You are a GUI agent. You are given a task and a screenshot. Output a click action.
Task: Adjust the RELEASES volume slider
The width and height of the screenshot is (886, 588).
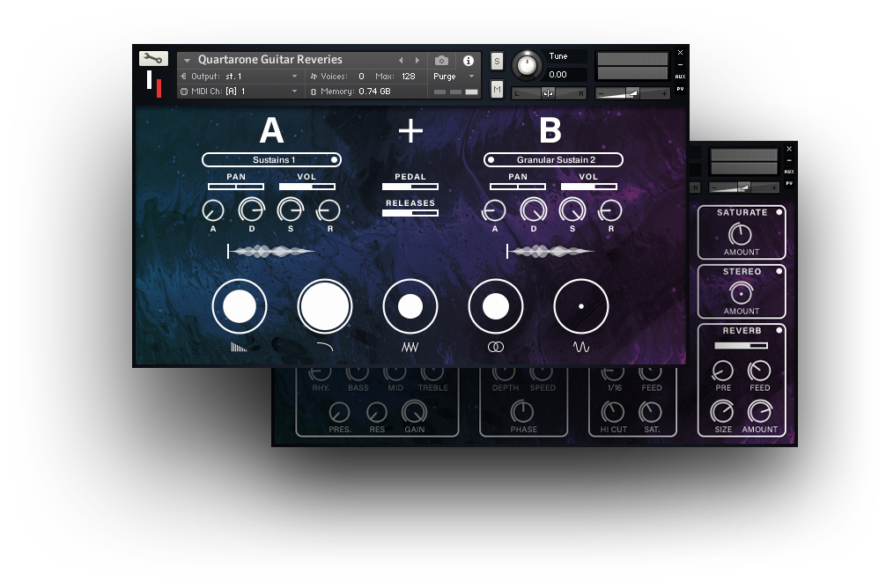click(x=410, y=213)
